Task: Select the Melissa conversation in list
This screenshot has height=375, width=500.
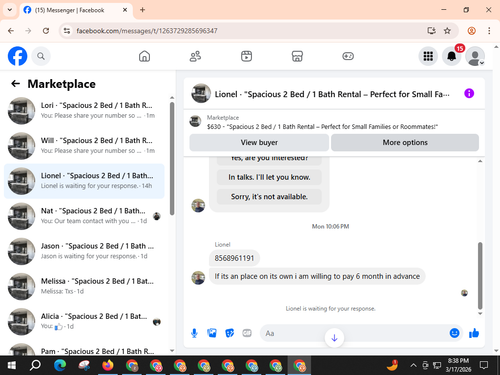Action: pos(84,286)
